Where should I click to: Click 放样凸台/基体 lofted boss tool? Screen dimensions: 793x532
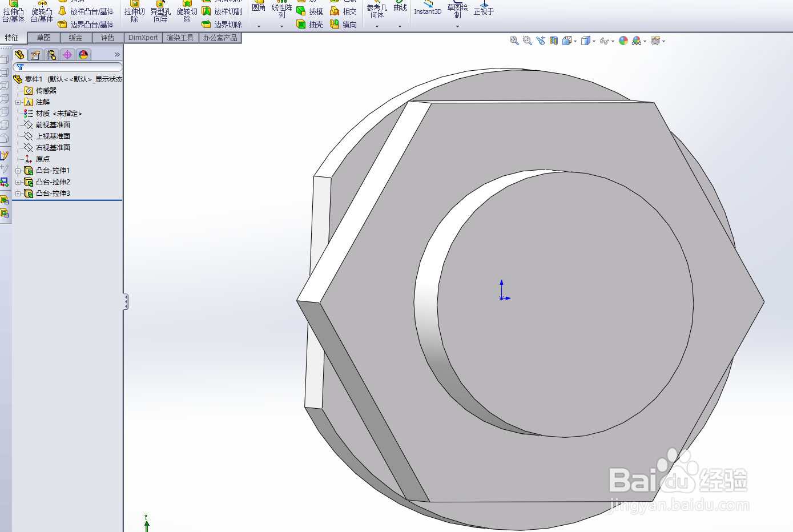86,11
